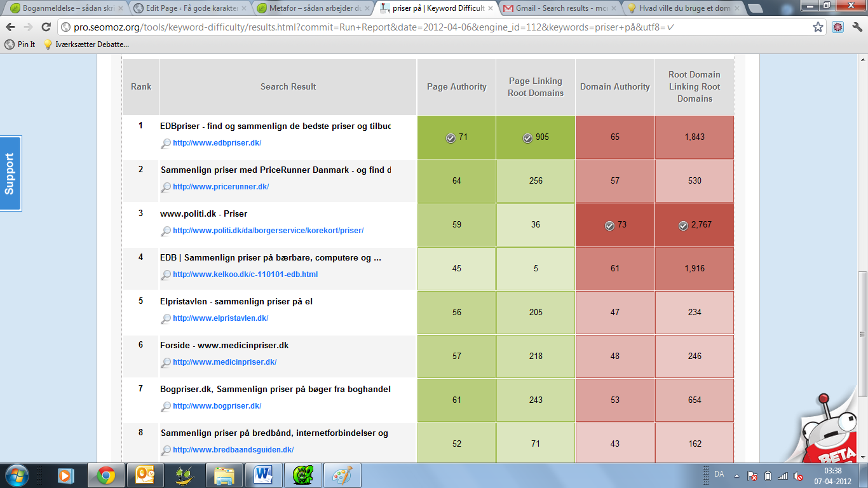Click magnifier icon beside bogpriser.dk link
868x488 pixels.
(165, 407)
